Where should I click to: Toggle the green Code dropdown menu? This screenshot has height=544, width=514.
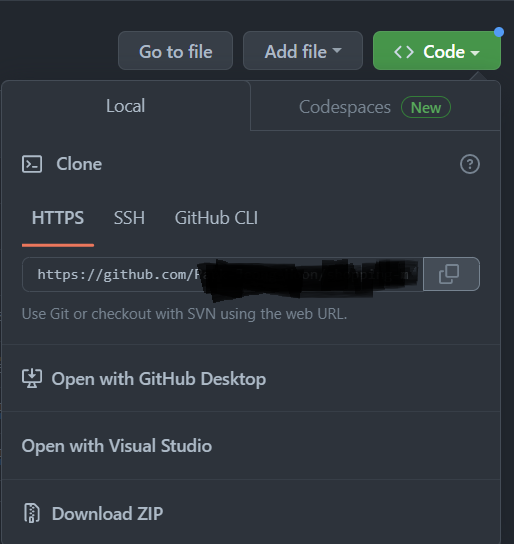click(x=437, y=51)
